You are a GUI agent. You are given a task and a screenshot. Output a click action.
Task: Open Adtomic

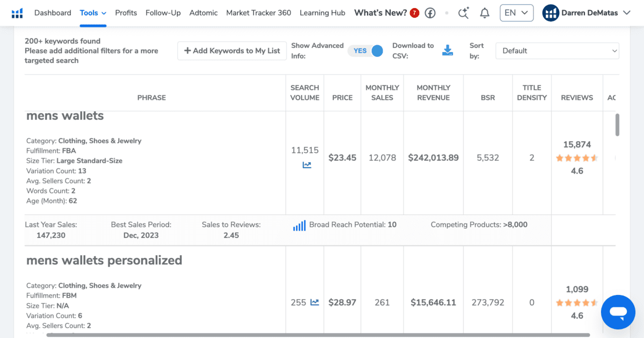coord(203,13)
